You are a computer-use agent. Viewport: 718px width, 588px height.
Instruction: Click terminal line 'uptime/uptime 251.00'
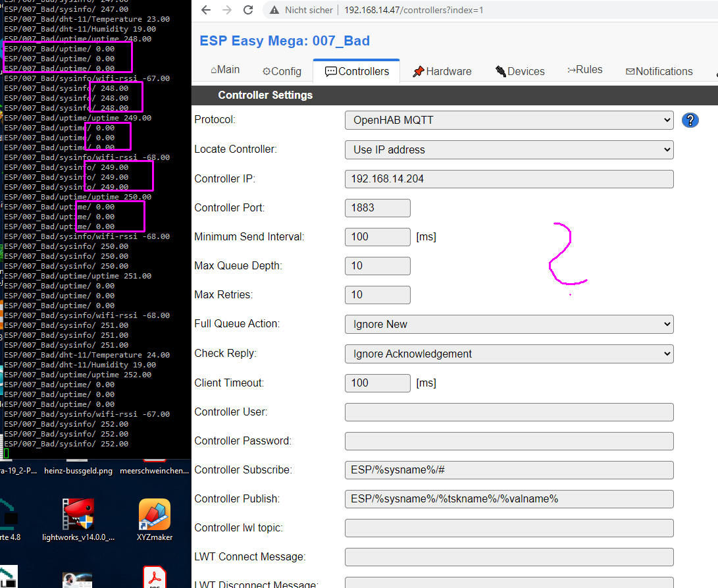pyautogui.click(x=78, y=276)
